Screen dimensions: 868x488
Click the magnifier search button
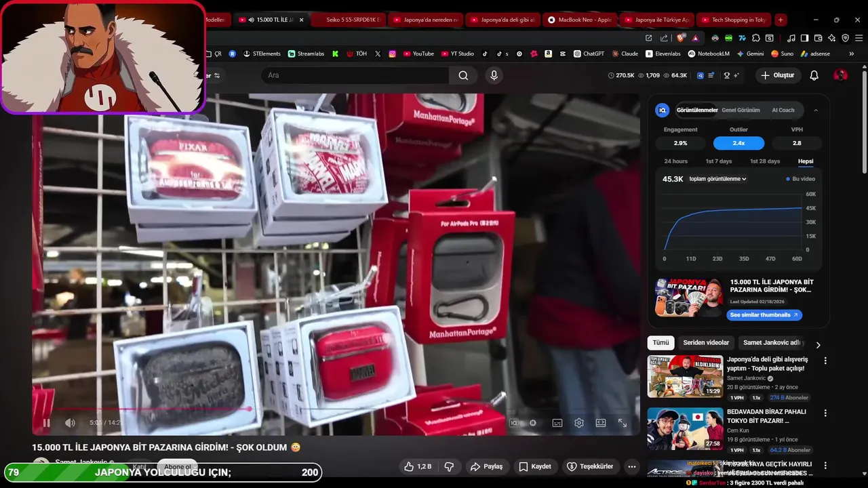463,75
